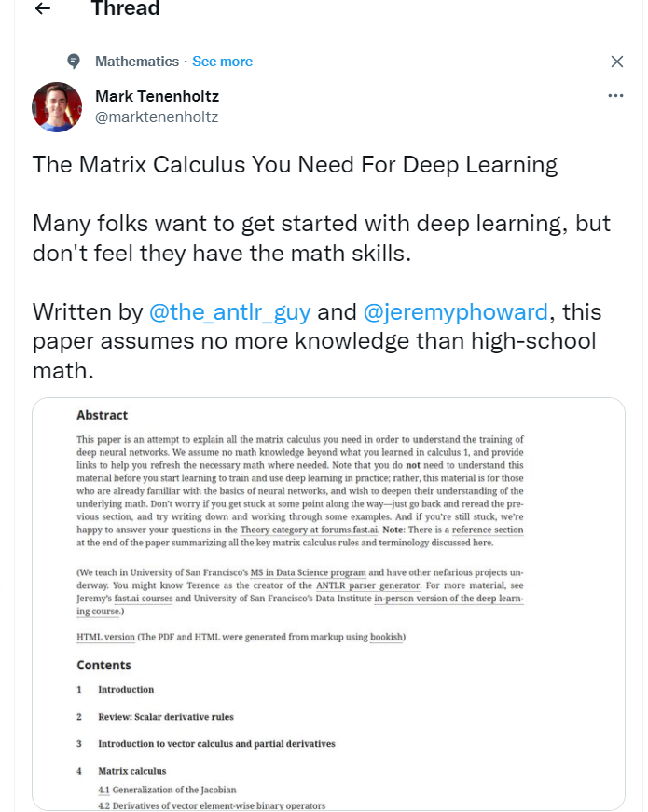This screenshot has height=812, width=648.
Task: Open the tweet's three-dot more menu
Action: click(x=615, y=95)
